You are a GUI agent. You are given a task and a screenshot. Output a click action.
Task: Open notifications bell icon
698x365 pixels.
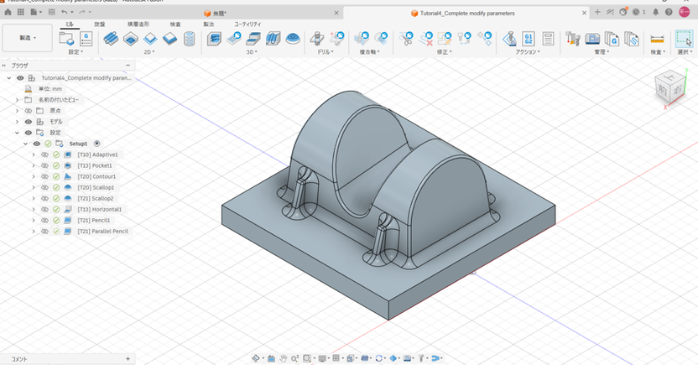pos(655,12)
